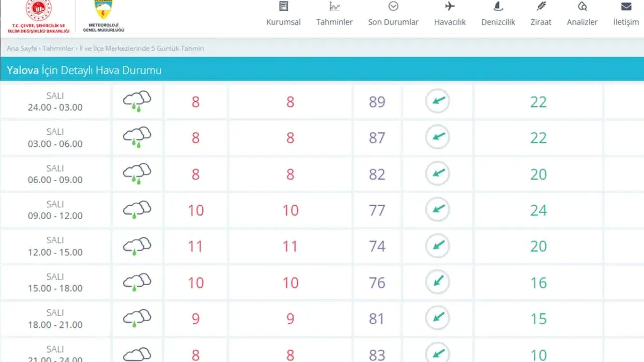The image size is (644, 362).
Task: Click the Denizcilik sailboat icon
Action: 498,7
